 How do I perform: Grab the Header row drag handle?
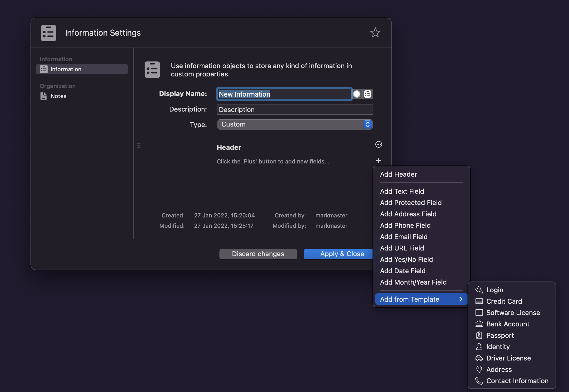139,145
